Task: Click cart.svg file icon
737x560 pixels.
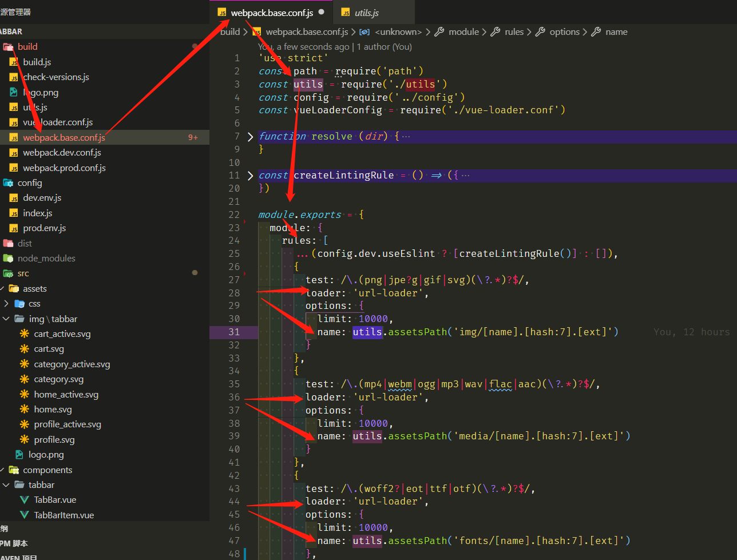Action: [x=25, y=349]
